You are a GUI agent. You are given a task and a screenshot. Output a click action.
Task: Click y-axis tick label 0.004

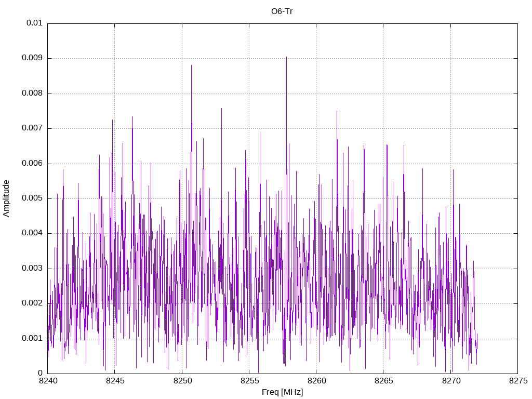(32, 233)
